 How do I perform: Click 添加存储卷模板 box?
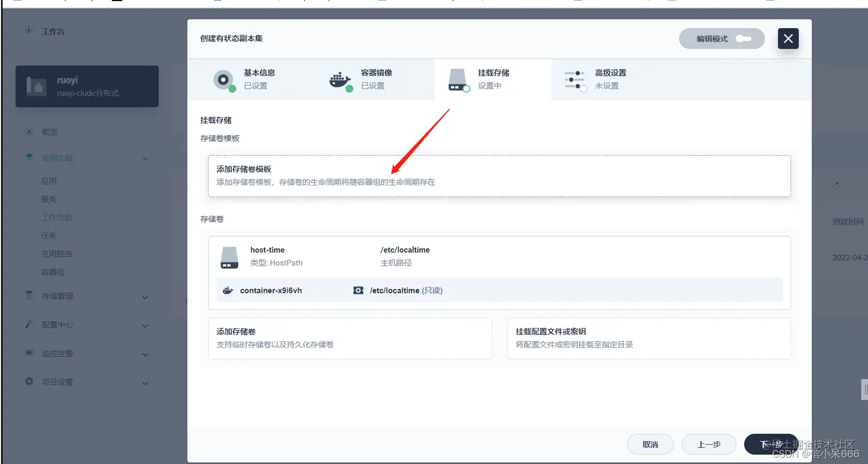[x=499, y=176]
